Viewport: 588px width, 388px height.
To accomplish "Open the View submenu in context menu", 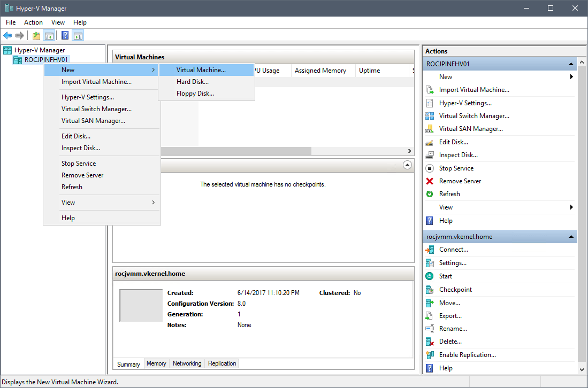I will [x=102, y=203].
